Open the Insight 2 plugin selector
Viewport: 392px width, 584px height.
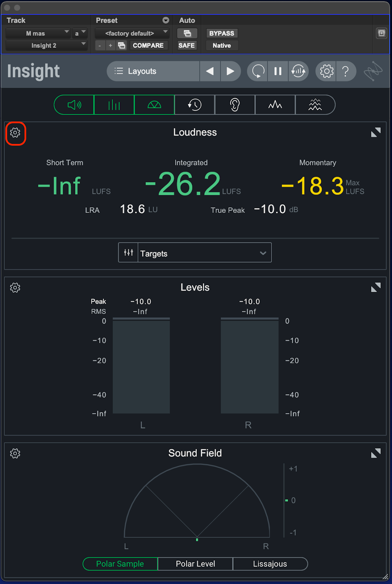click(x=46, y=46)
